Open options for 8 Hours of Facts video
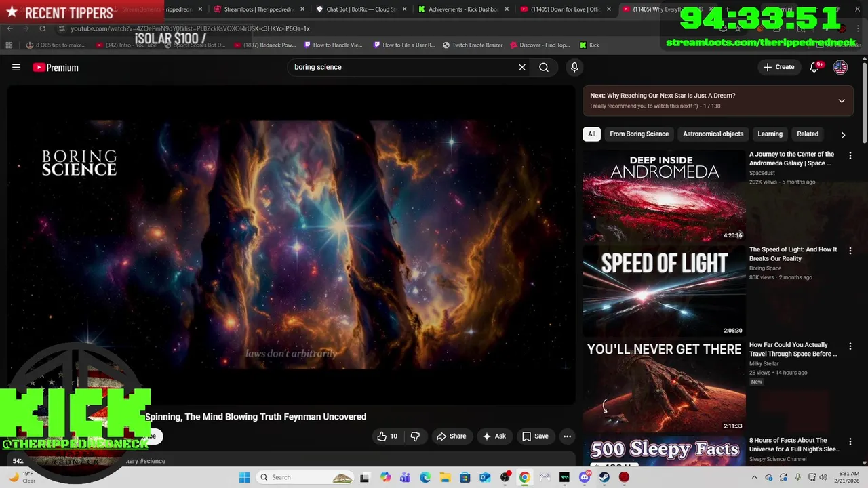 850,441
